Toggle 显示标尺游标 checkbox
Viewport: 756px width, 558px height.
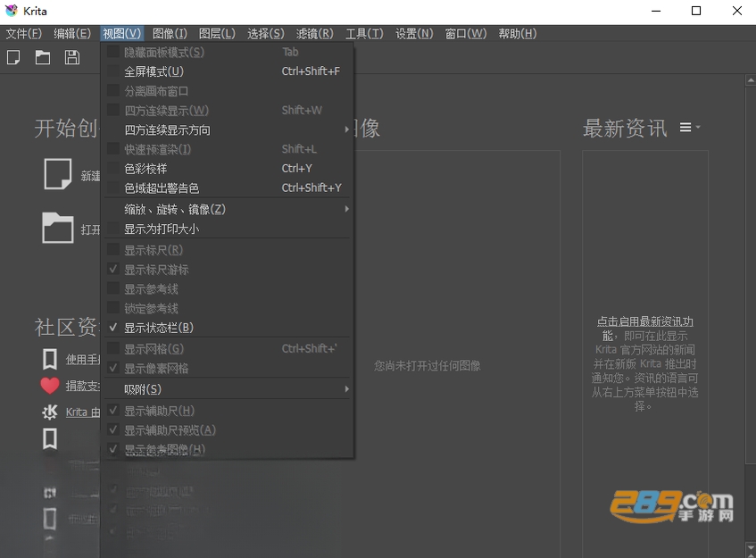112,269
